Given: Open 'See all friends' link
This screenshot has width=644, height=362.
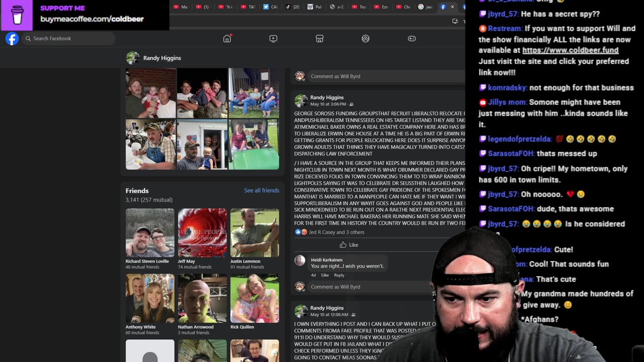Looking at the screenshot, I should pos(262,191).
